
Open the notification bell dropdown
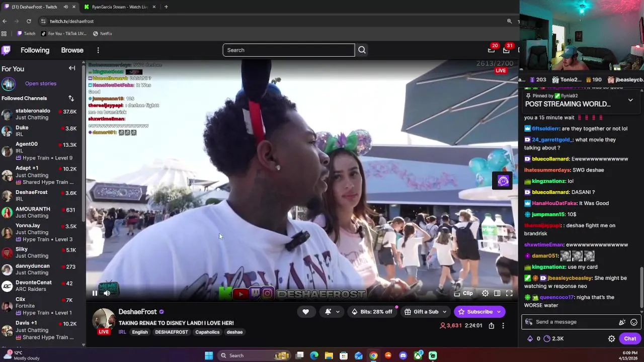point(333,312)
